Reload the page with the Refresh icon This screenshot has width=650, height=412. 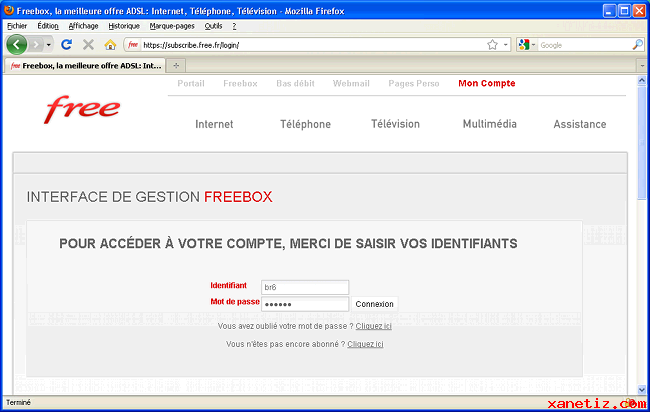point(66,44)
